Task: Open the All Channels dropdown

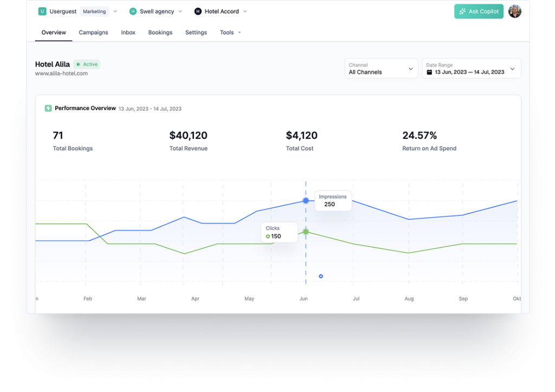Action: point(381,69)
